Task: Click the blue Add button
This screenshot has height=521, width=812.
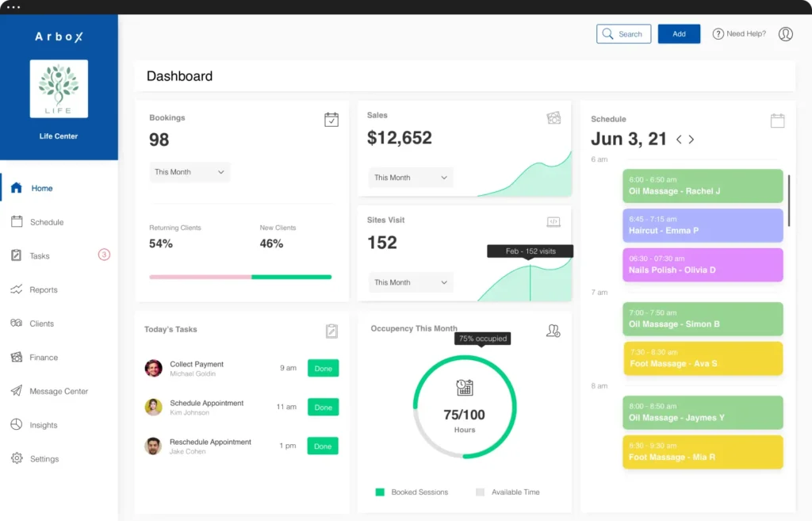Action: [x=679, y=34]
